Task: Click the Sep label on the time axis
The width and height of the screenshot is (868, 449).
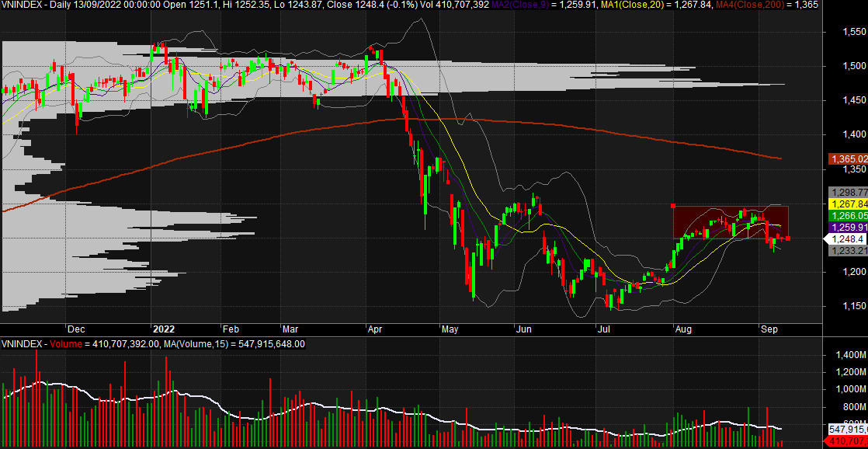Action: 769,329
